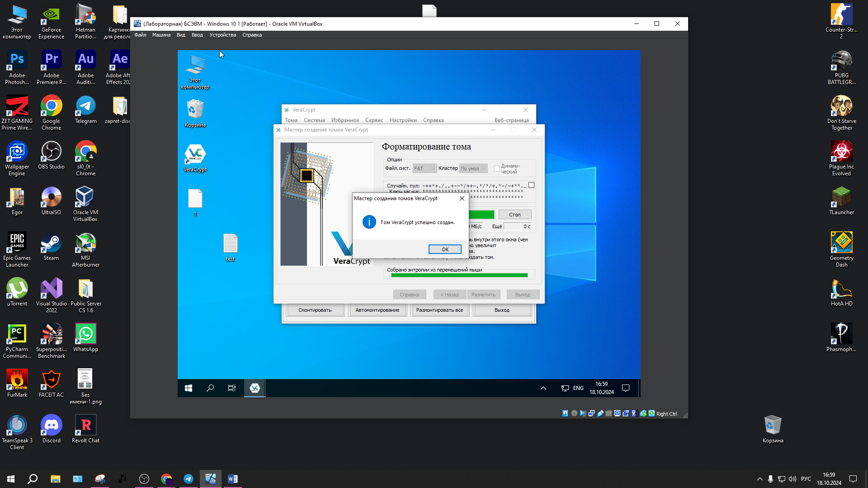Click the Стоп button in wizard

[514, 215]
